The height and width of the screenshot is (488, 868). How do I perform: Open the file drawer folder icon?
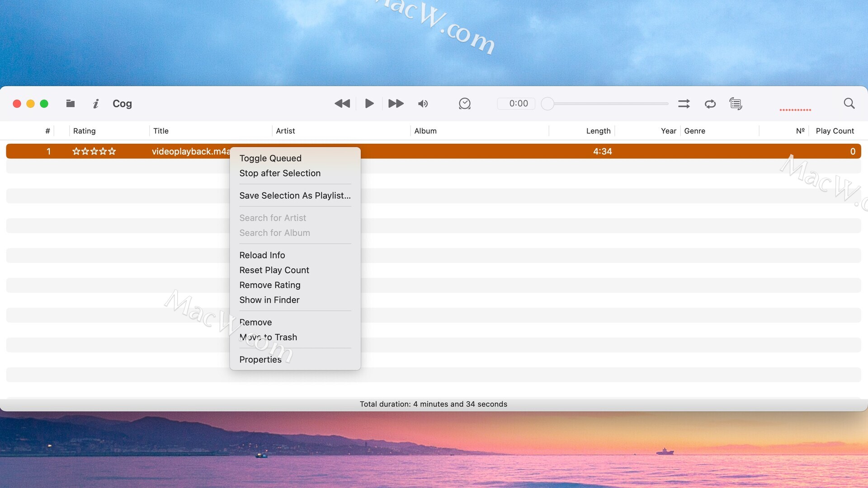(70, 103)
